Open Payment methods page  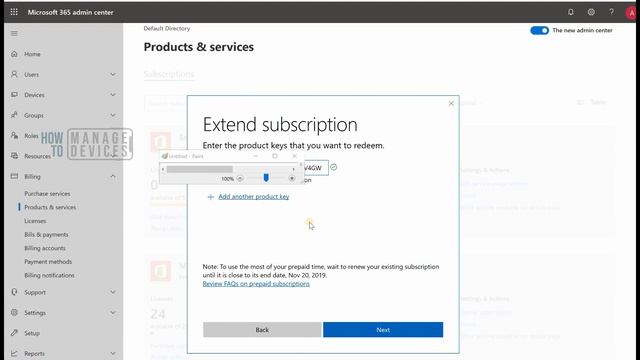click(x=48, y=262)
